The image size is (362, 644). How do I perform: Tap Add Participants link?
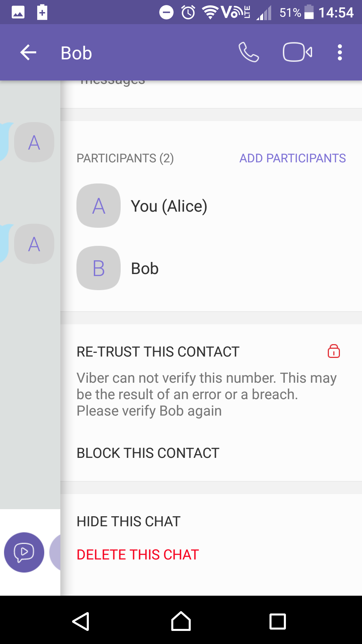click(x=292, y=158)
